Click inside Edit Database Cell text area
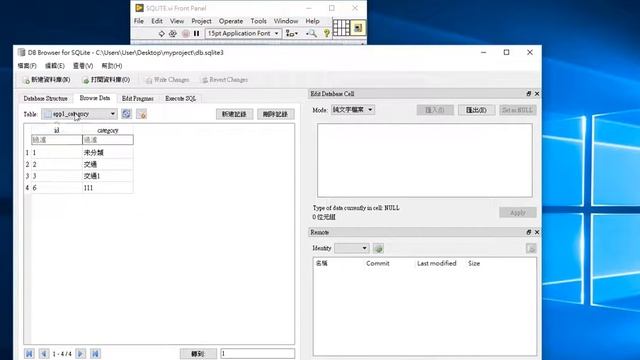 (425, 160)
